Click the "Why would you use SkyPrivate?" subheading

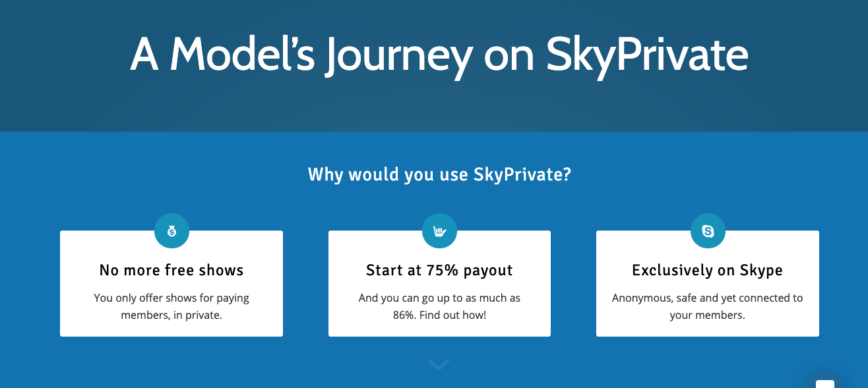click(x=439, y=175)
